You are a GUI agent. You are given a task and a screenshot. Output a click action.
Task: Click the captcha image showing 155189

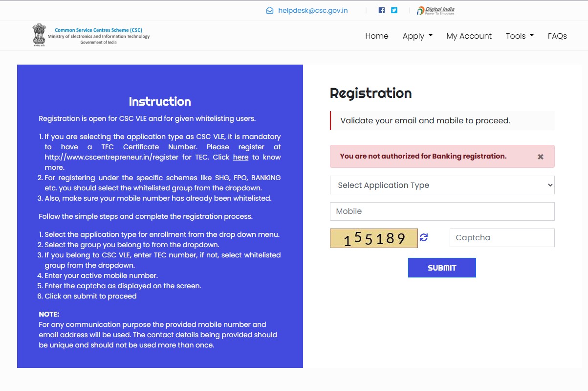pyautogui.click(x=374, y=238)
